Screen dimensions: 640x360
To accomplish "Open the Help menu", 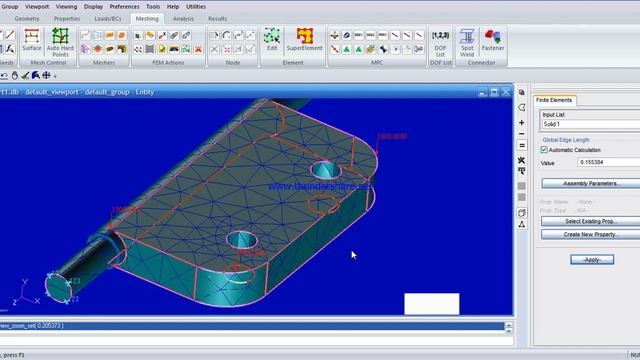I will (173, 7).
